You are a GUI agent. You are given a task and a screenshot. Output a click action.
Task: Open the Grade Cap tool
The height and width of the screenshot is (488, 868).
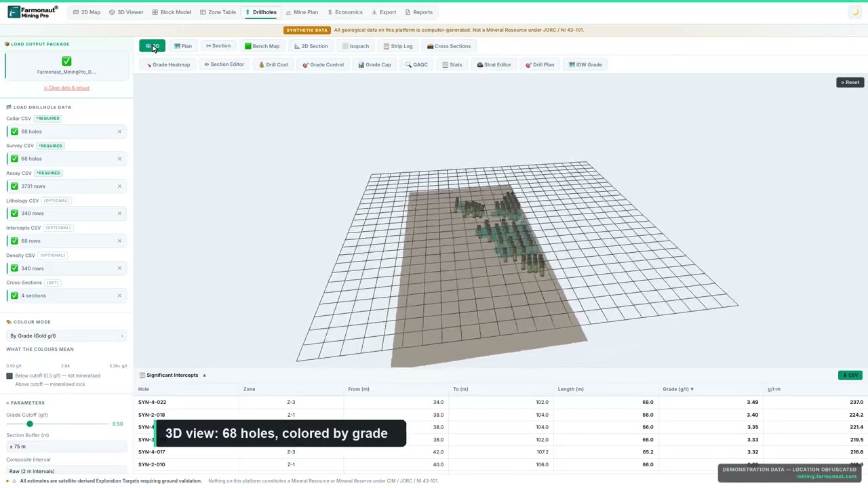click(374, 64)
